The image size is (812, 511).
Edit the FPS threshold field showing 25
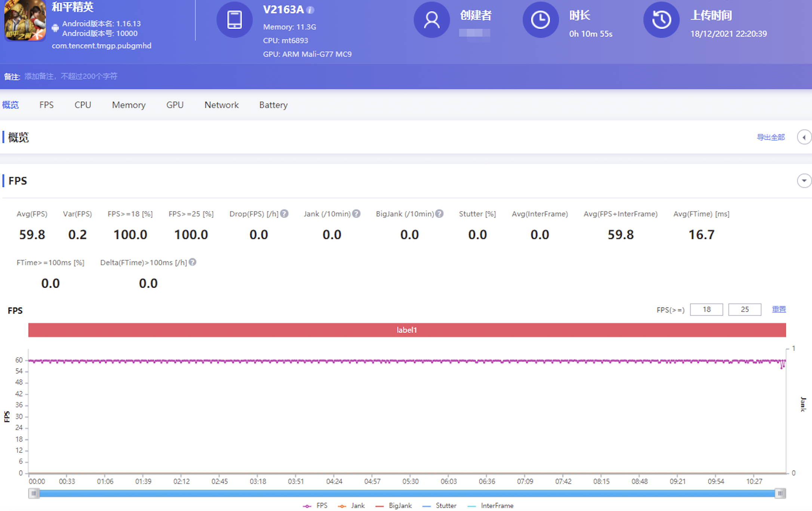point(744,309)
